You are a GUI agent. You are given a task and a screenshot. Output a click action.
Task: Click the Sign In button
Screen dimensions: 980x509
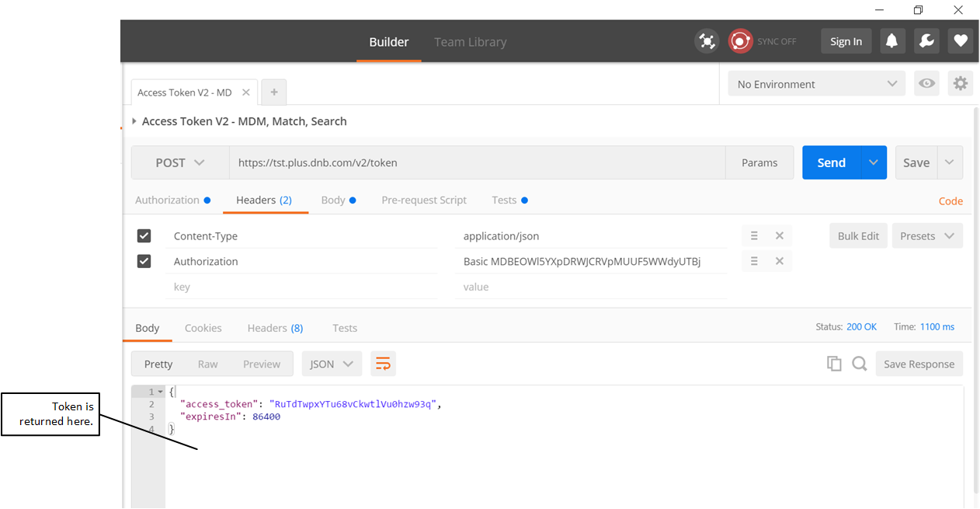tap(846, 41)
